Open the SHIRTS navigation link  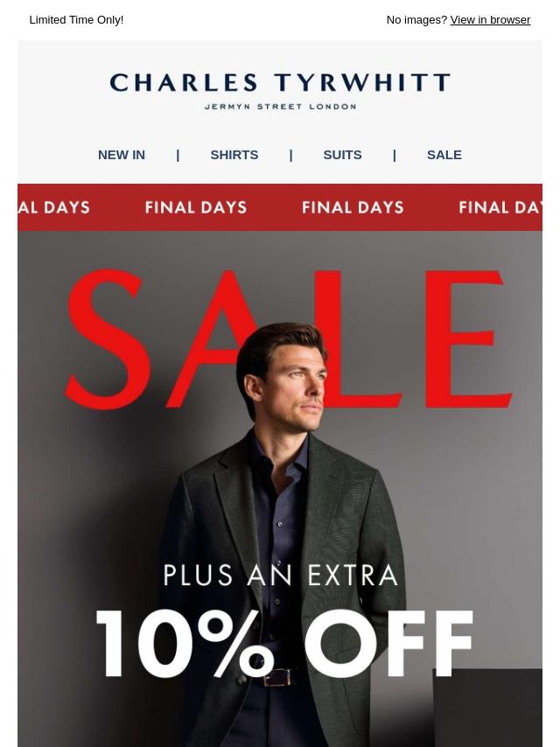pyautogui.click(x=234, y=155)
